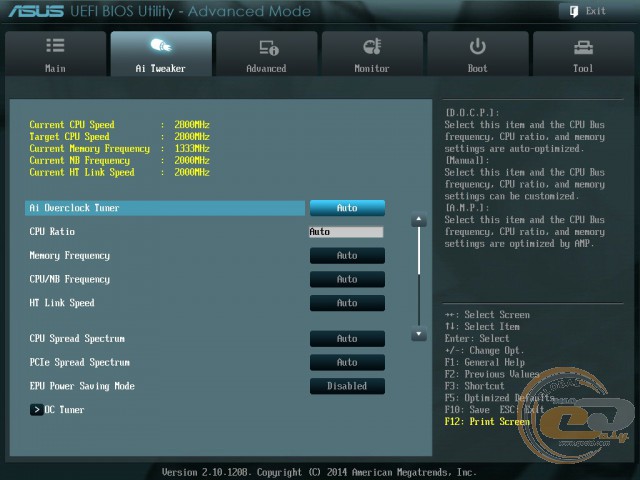Open the Advanced tab
Screen dimensions: 640x480
click(x=267, y=53)
